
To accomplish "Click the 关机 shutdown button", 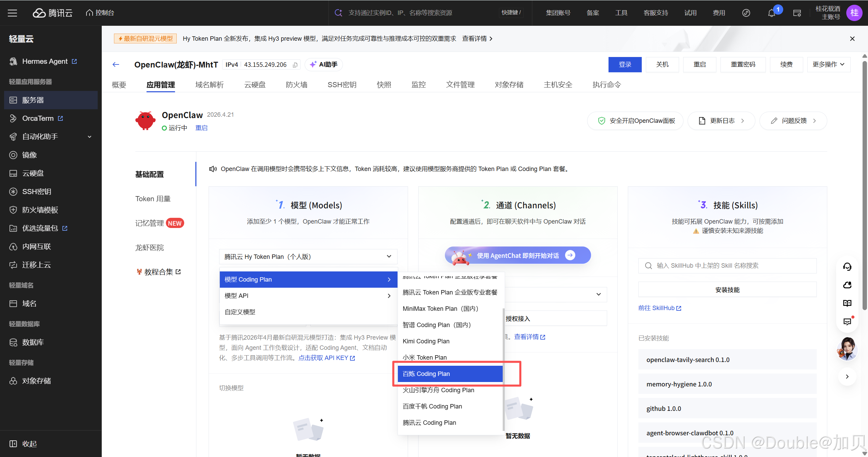I will (x=662, y=64).
